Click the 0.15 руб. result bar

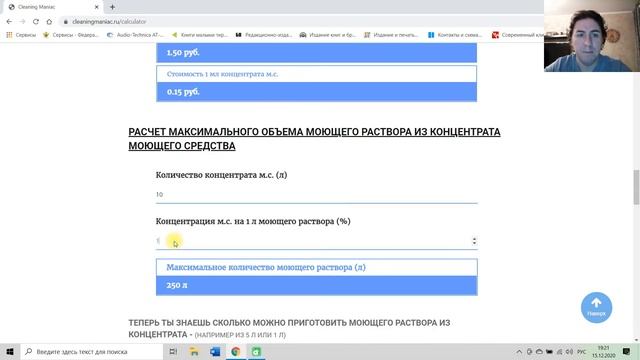click(x=316, y=92)
